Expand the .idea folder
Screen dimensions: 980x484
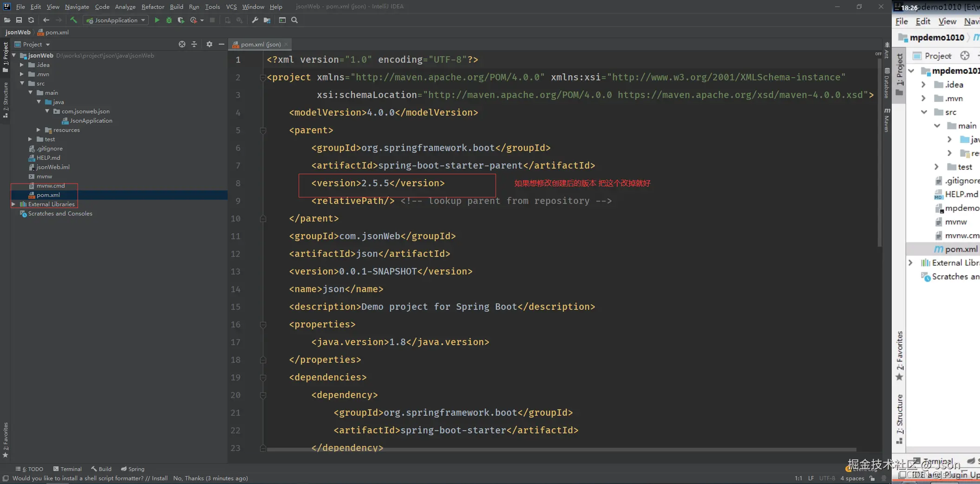[22, 65]
